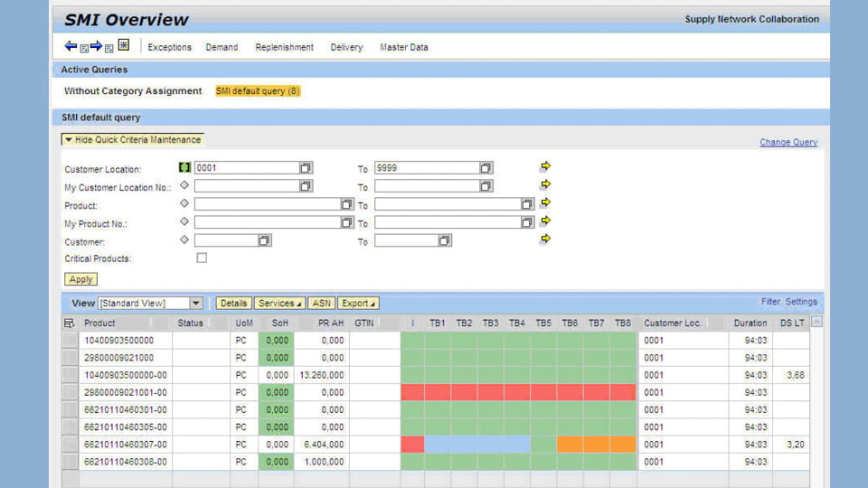Click the Duration column header
The height and width of the screenshot is (488, 868).
(750, 324)
